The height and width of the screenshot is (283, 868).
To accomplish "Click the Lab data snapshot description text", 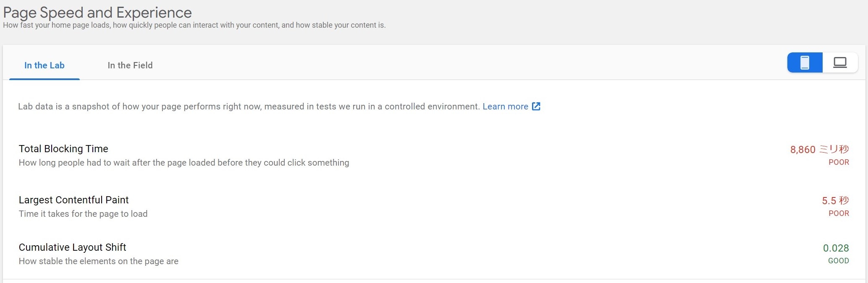I will coord(249,106).
